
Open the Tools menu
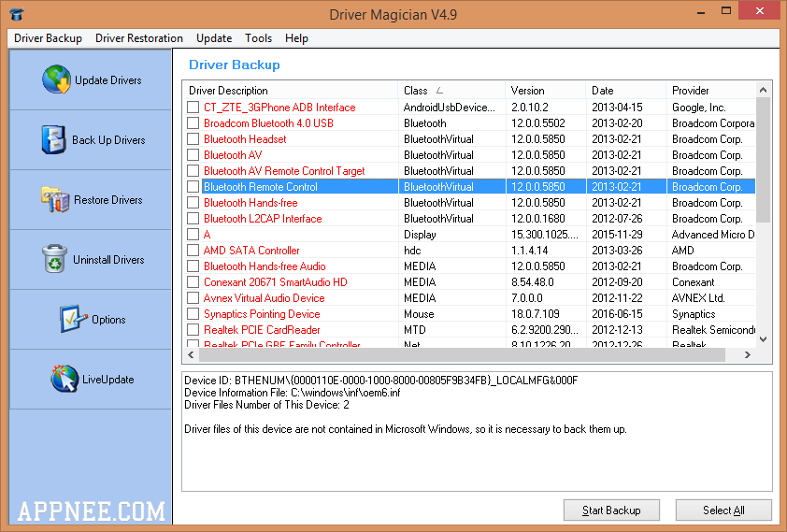258,38
